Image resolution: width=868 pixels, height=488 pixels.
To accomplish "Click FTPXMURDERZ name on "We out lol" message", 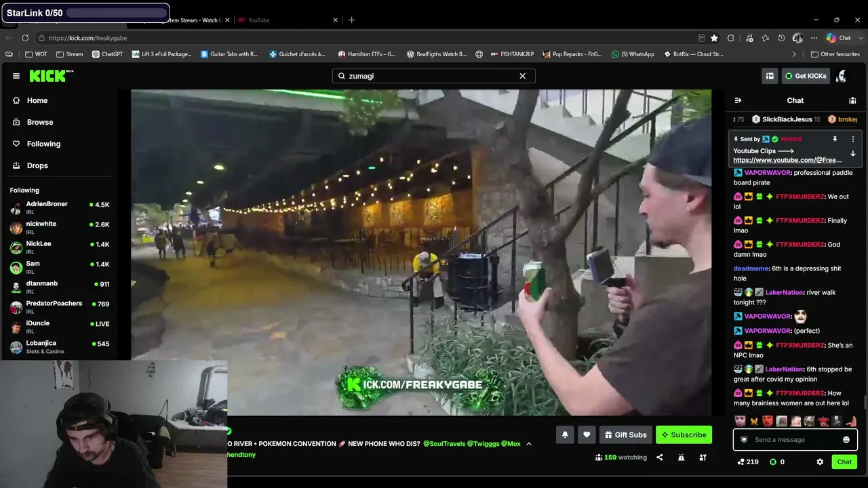I will pyautogui.click(x=800, y=197).
